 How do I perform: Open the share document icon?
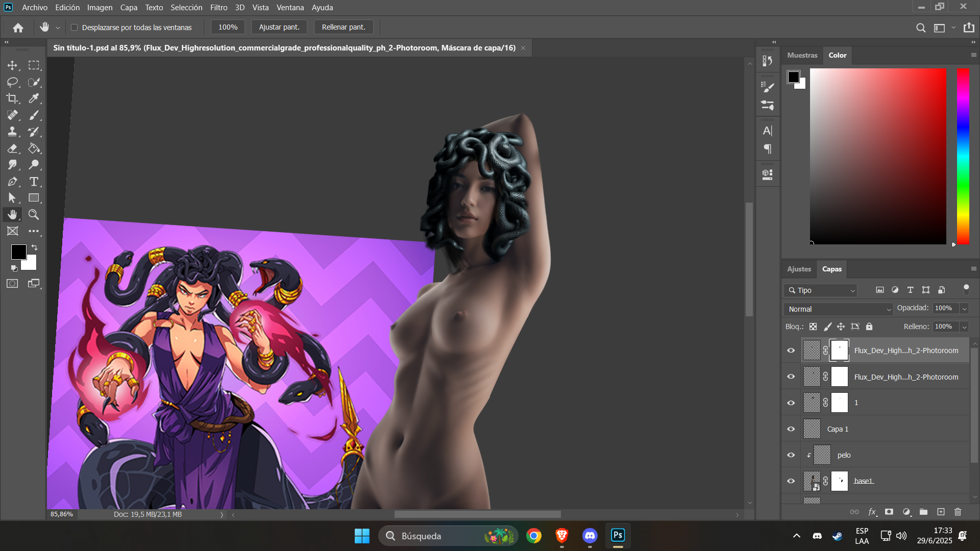969,28
